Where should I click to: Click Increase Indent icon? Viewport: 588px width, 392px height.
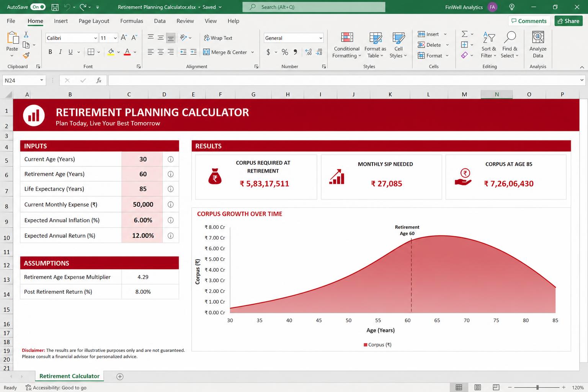click(x=193, y=52)
